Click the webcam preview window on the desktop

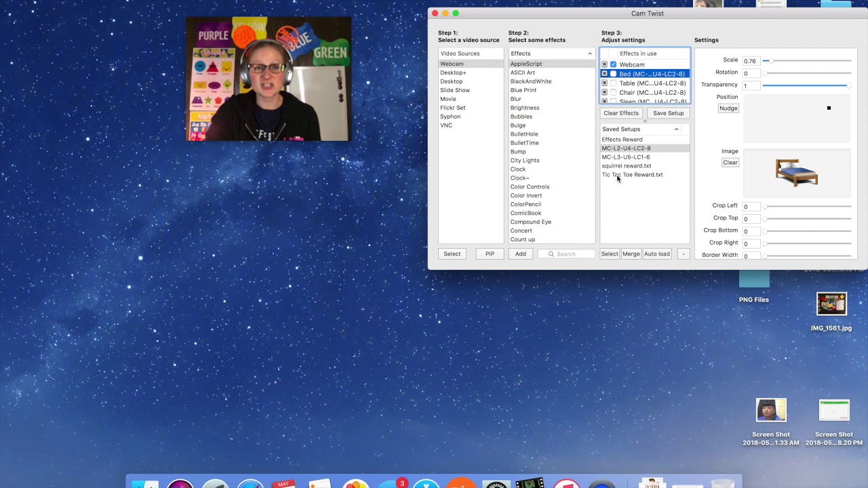[x=269, y=79]
